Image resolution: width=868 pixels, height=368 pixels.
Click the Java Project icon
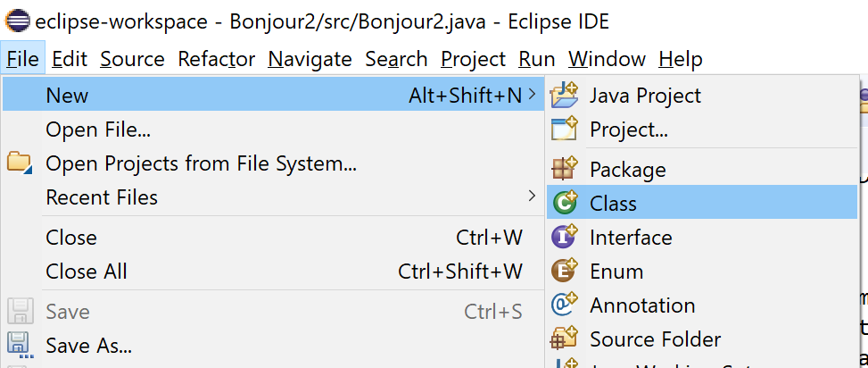coord(565,95)
